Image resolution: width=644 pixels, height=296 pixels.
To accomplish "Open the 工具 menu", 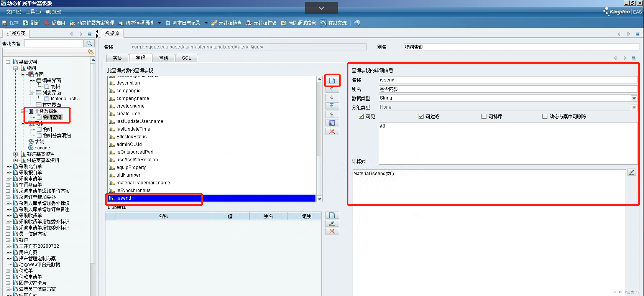I will 33,12.
